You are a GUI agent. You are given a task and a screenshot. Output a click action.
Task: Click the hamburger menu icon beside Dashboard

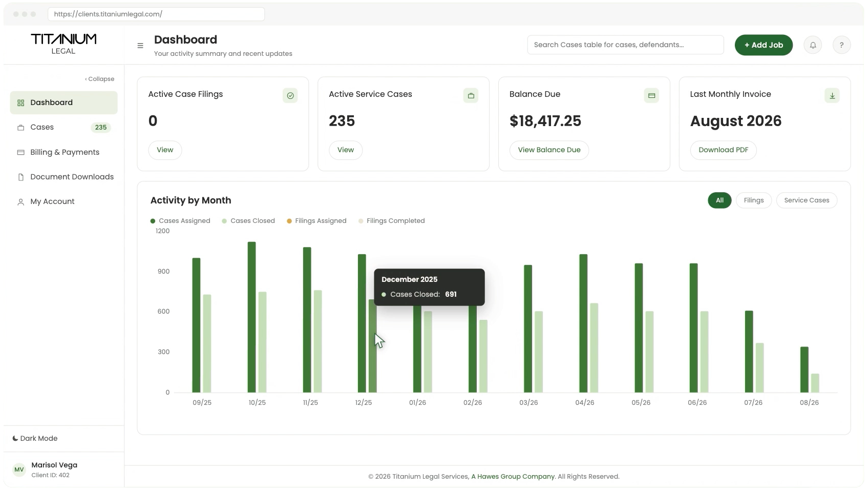[140, 46]
